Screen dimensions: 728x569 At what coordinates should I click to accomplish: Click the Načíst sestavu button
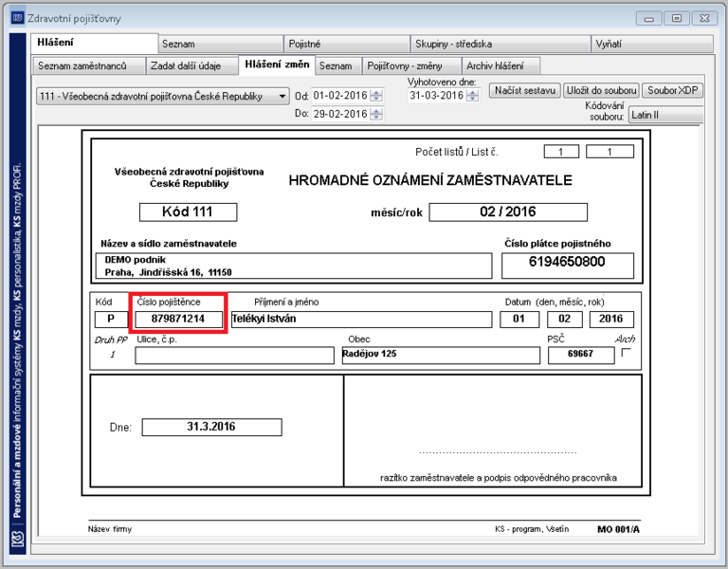tap(525, 91)
